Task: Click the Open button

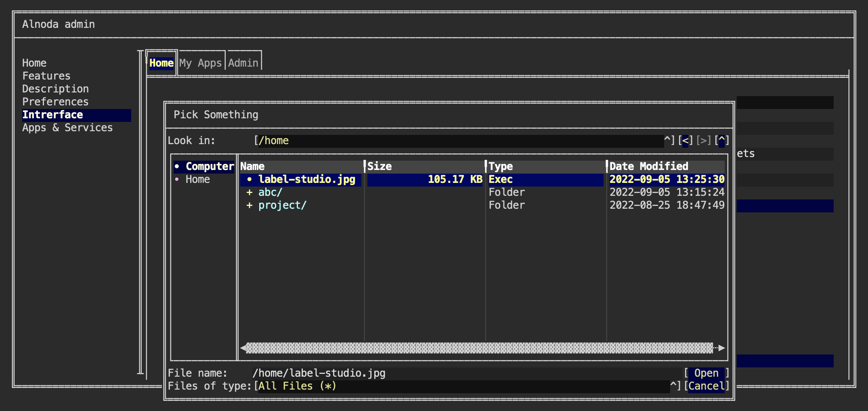Action: click(707, 373)
